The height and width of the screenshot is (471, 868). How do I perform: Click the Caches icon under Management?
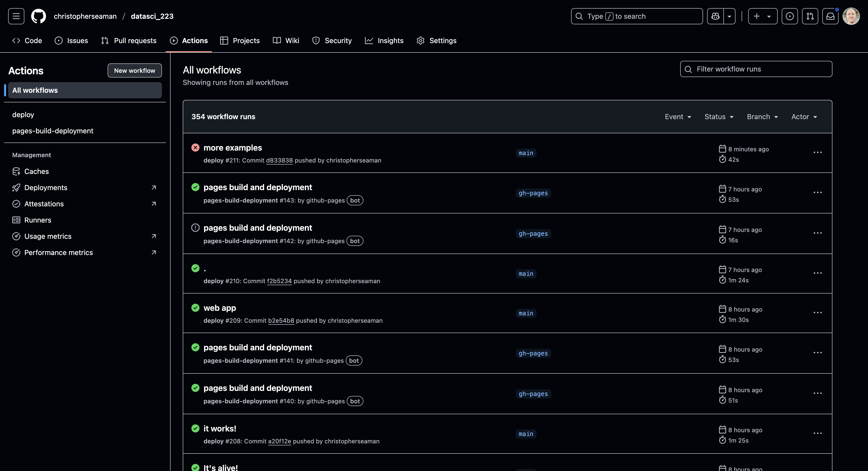coord(16,171)
